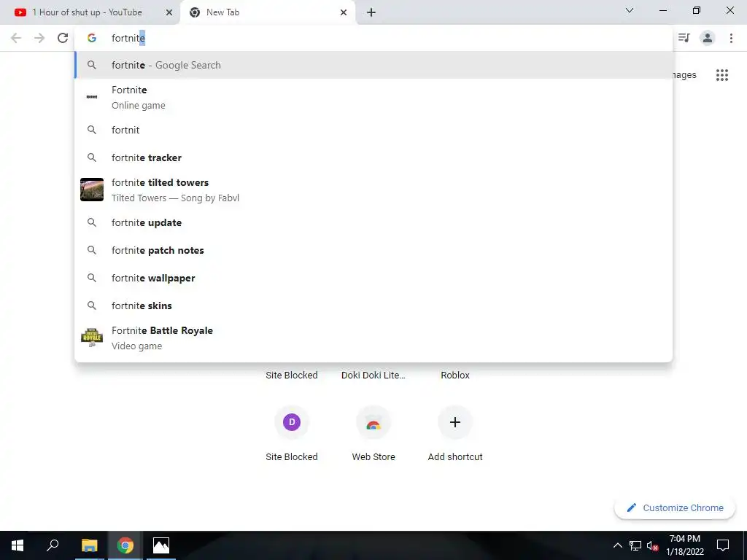Switch to the '1 Hour of shut up' tab
This screenshot has height=560, width=747.
coord(92,12)
